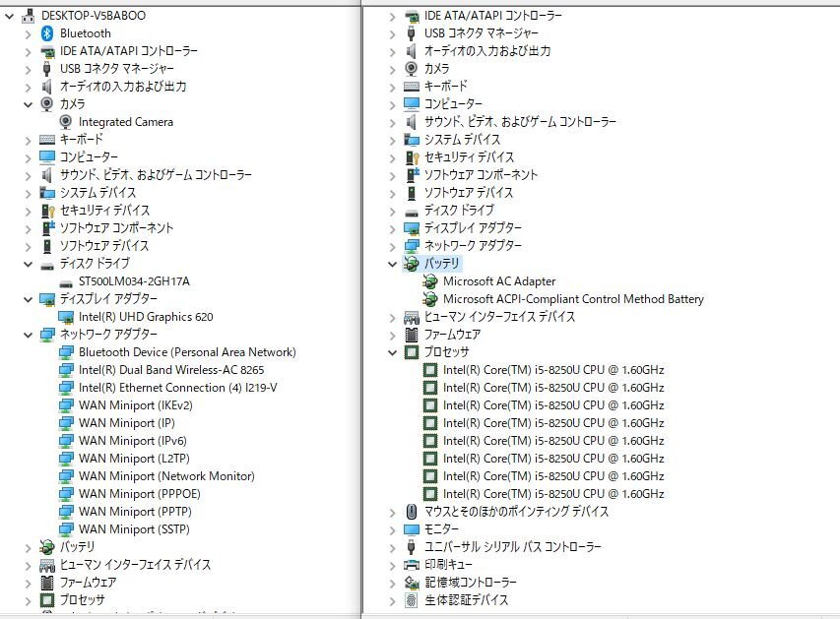Select WAN Miniport (IPv6) entry
This screenshot has height=619, width=840.
(133, 441)
